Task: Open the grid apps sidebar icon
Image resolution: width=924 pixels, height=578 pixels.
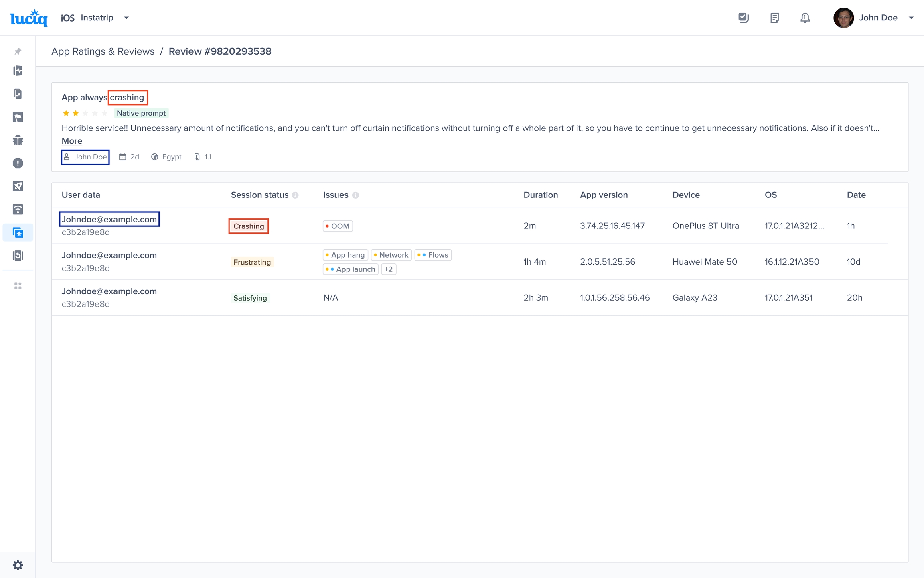Action: (x=18, y=286)
